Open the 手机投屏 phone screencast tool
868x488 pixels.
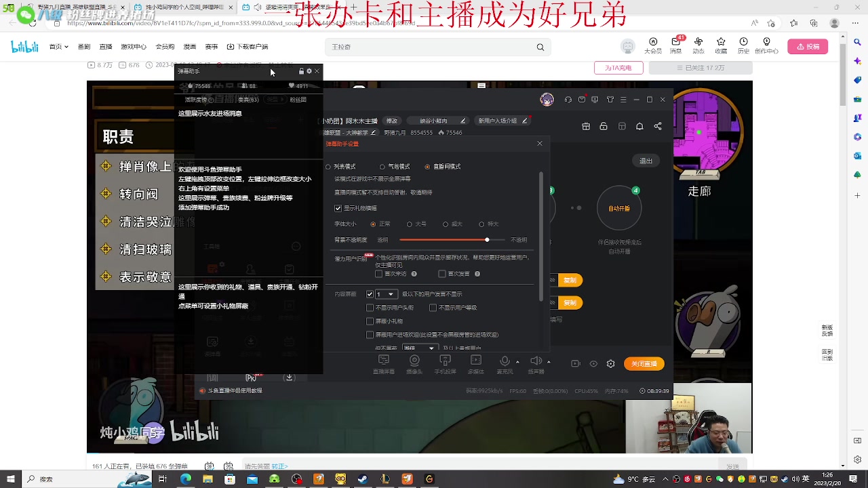click(x=445, y=360)
